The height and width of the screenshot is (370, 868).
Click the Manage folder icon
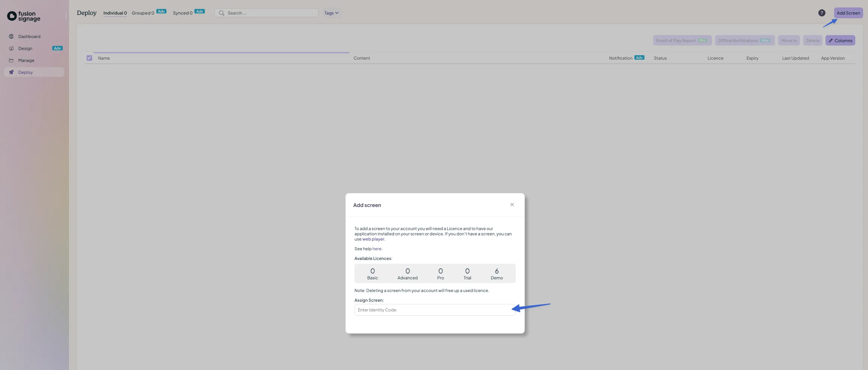(11, 60)
